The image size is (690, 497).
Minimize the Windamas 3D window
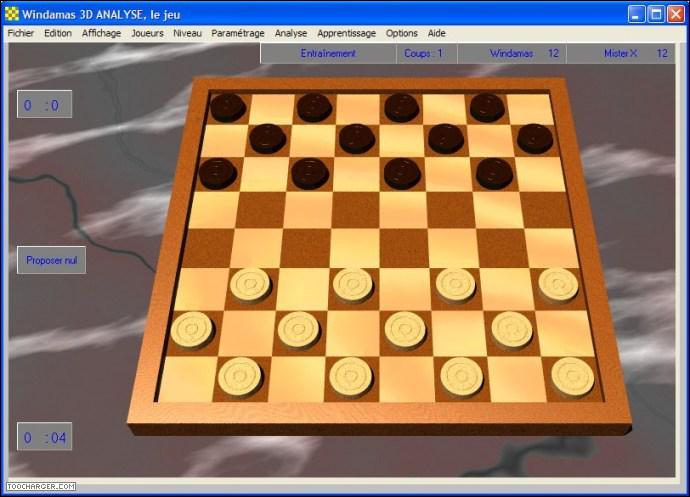(635, 14)
